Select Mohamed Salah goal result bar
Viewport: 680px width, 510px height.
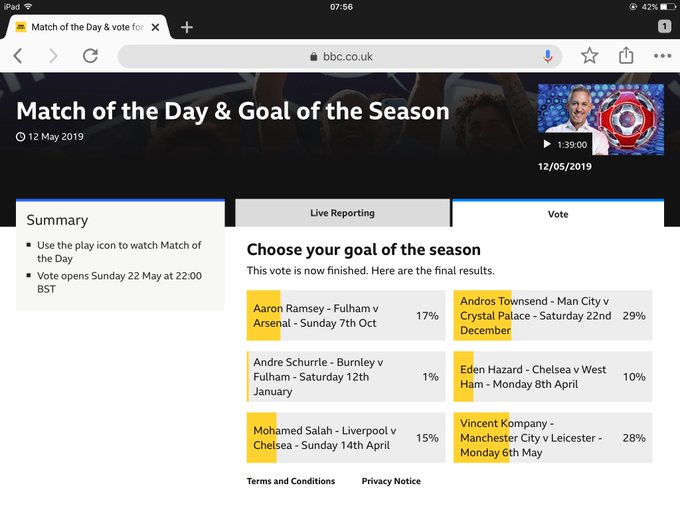tap(346, 438)
